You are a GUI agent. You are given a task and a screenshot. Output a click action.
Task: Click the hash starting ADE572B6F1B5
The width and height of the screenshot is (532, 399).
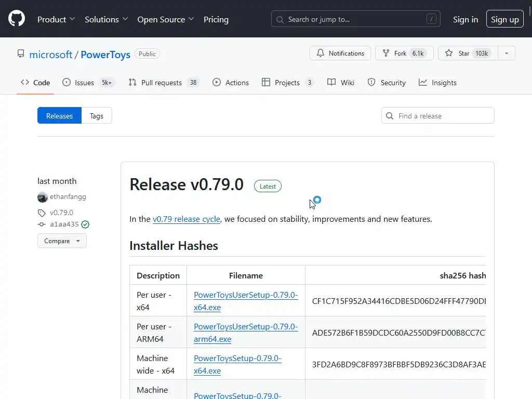pos(399,332)
